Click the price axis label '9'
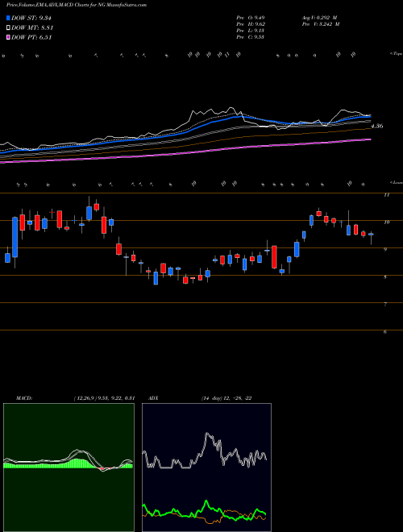 point(385,249)
